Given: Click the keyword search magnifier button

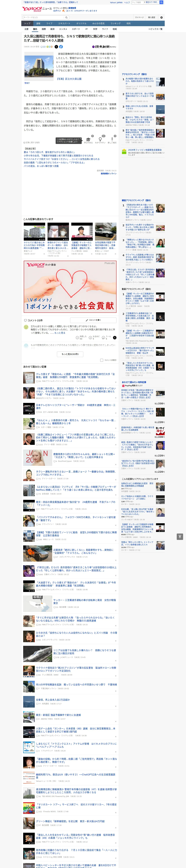Looking at the screenshot, I should 66,18.
